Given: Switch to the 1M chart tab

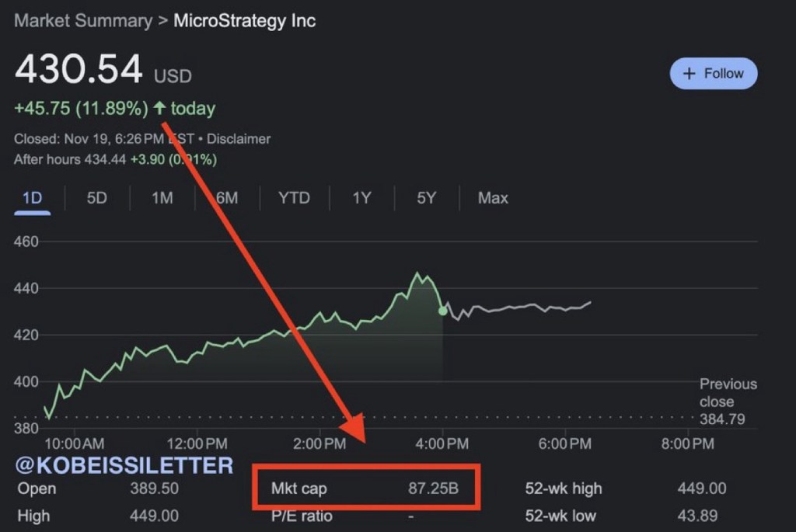Looking at the screenshot, I should point(162,198).
